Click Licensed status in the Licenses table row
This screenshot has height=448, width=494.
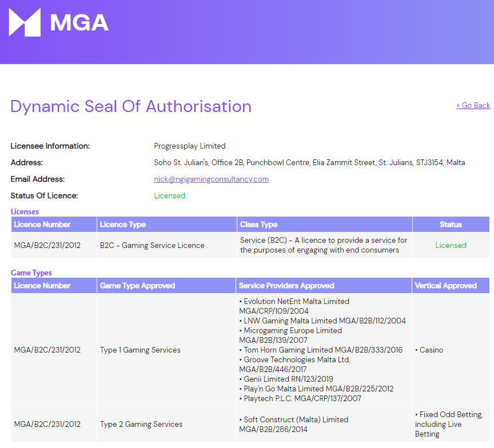tap(451, 245)
